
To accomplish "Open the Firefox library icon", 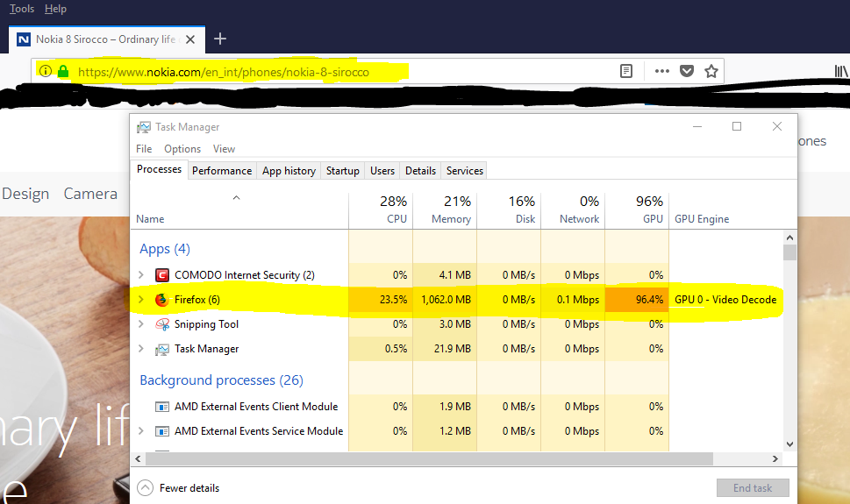I will pos(840,71).
